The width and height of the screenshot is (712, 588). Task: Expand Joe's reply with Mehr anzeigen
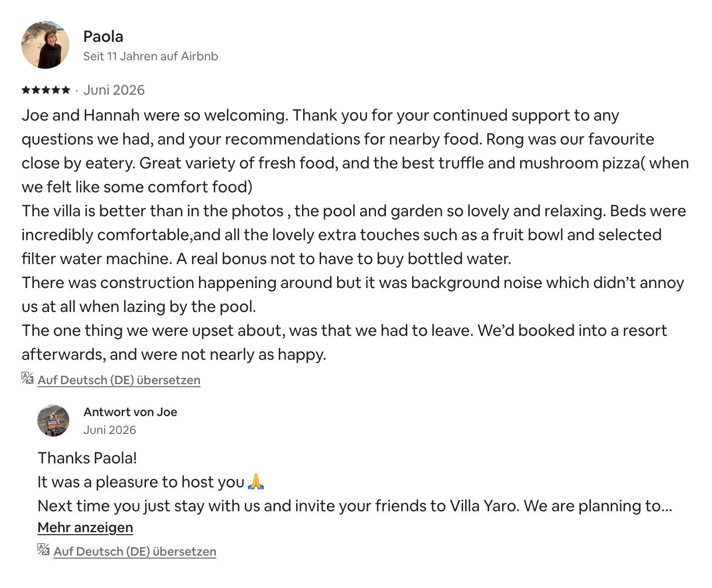(85, 528)
